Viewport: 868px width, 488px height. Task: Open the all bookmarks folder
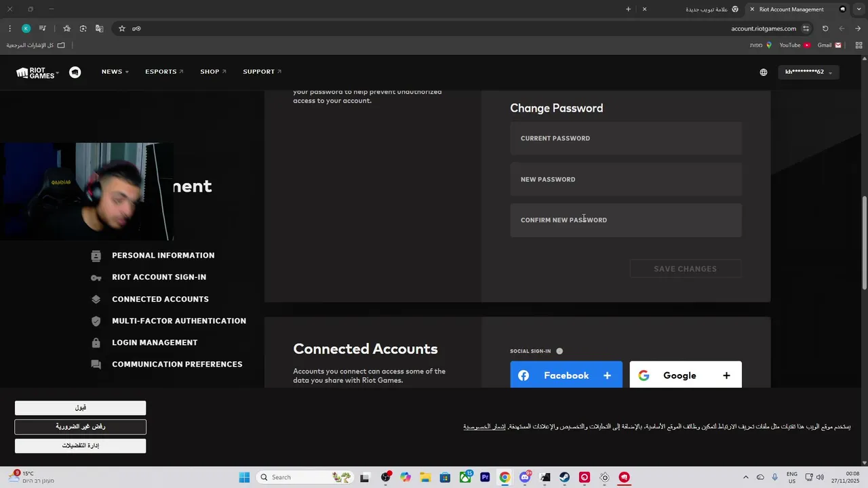coord(35,45)
